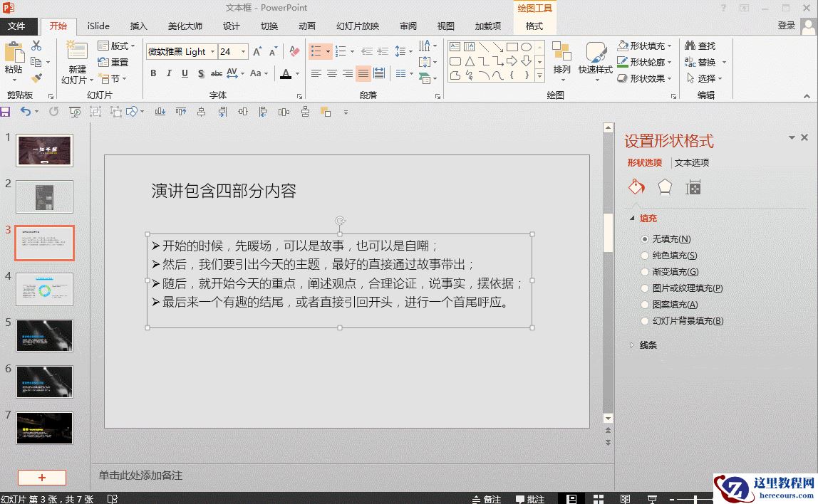The height and width of the screenshot is (504, 818).
Task: Choose 图片或纹理填充 radio button
Action: 645,288
